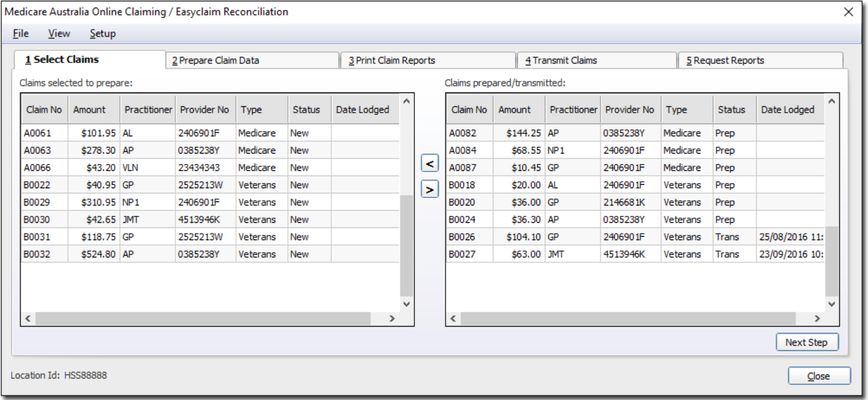Click the Close button
868x400 pixels.
819,376
